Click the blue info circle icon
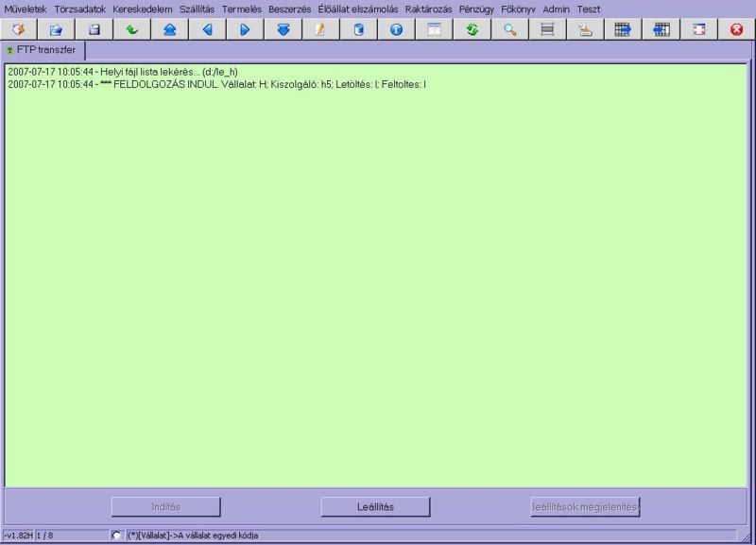This screenshot has height=545, width=756. click(396, 29)
